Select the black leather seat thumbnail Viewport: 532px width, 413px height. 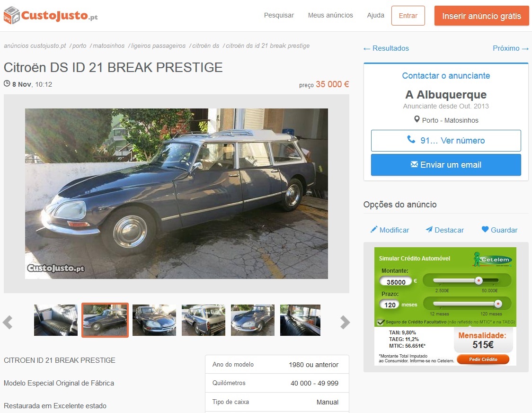[x=56, y=320]
